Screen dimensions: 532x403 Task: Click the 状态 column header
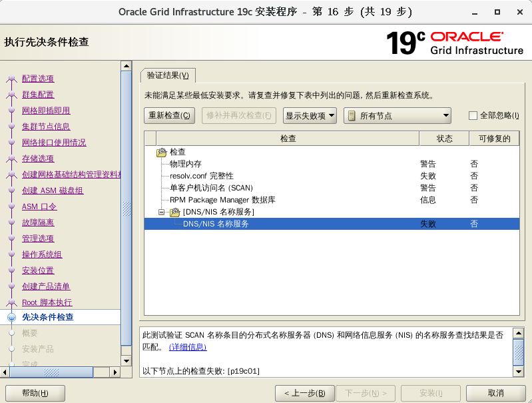(x=445, y=139)
